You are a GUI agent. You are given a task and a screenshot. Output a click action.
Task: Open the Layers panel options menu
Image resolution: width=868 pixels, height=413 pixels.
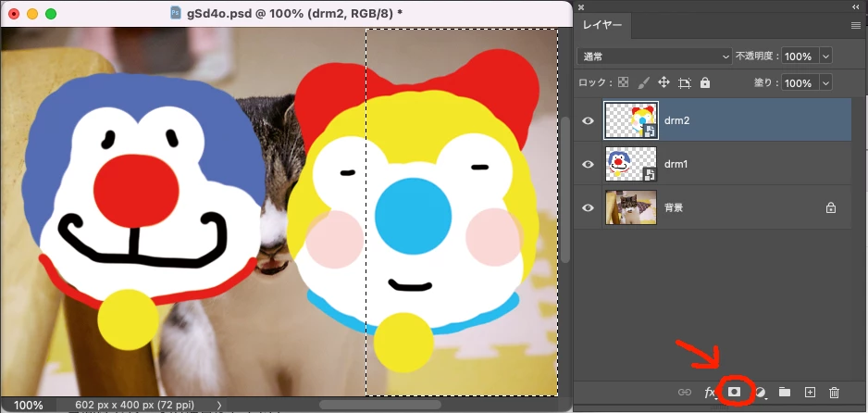pyautogui.click(x=856, y=26)
